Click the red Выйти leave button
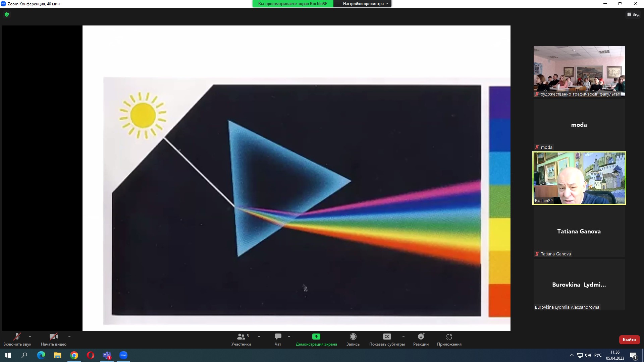The image size is (644, 362). (629, 340)
